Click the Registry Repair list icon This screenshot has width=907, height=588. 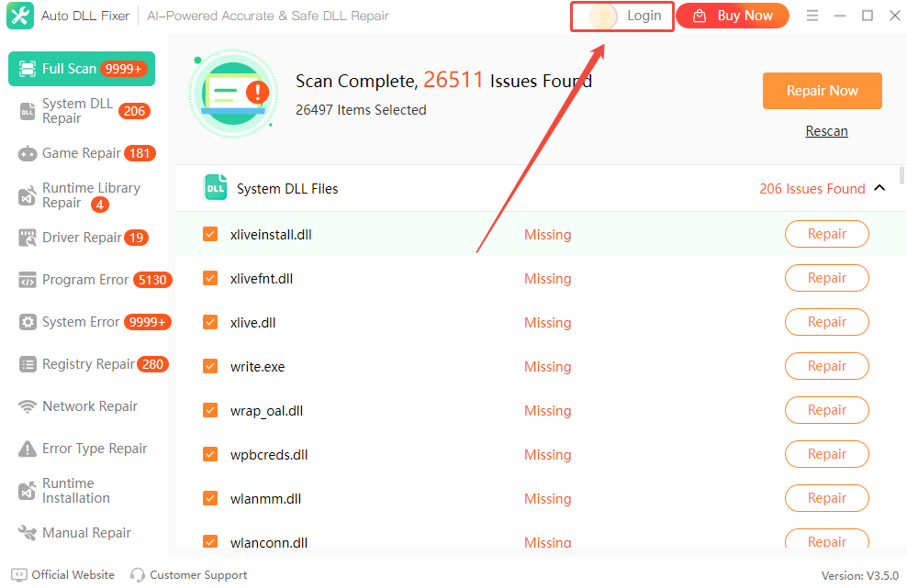pos(28,365)
